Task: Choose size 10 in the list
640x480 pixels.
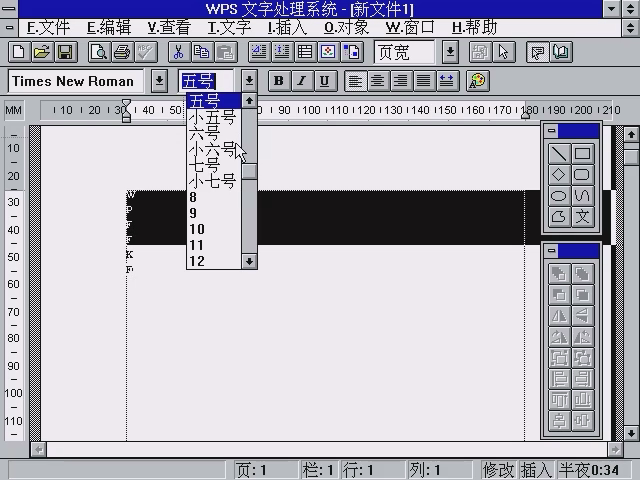Action: pos(212,229)
